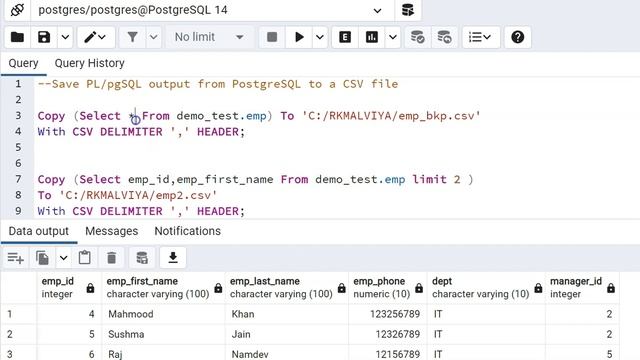Click the lock icon on emp_id column

point(90,288)
